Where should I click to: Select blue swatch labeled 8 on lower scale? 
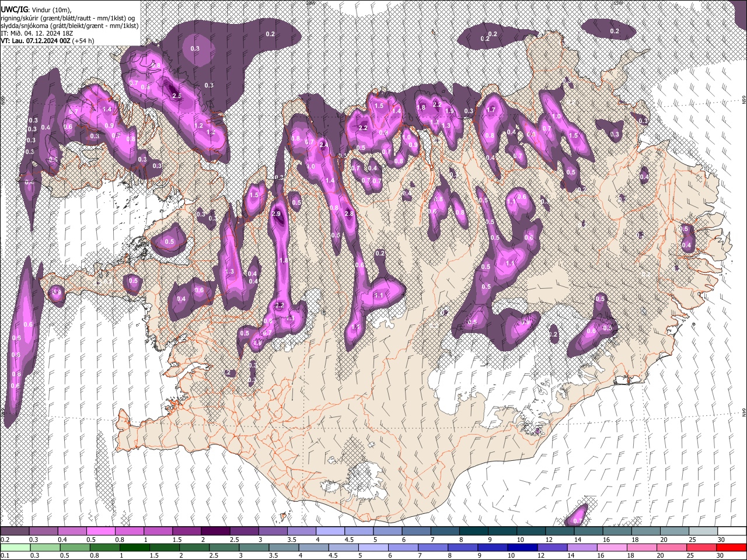point(463,547)
